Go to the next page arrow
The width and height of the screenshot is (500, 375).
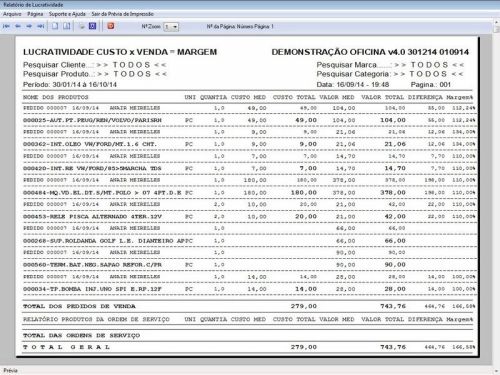point(29,26)
